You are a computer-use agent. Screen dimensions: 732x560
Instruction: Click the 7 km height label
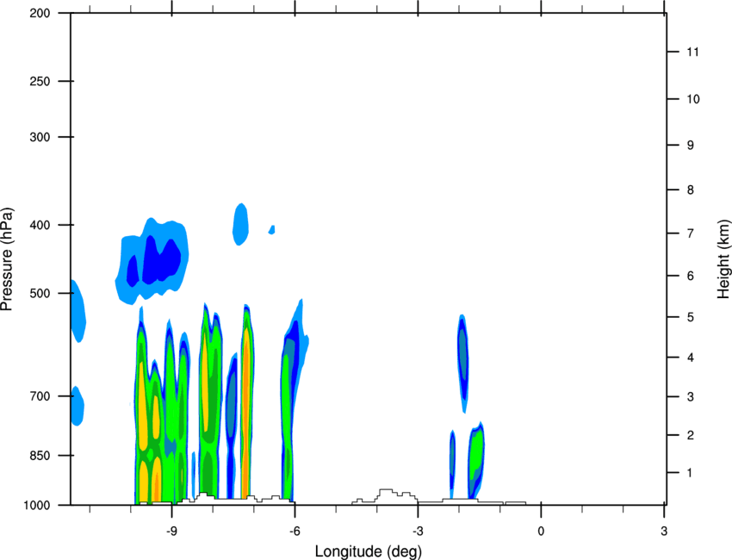click(691, 233)
